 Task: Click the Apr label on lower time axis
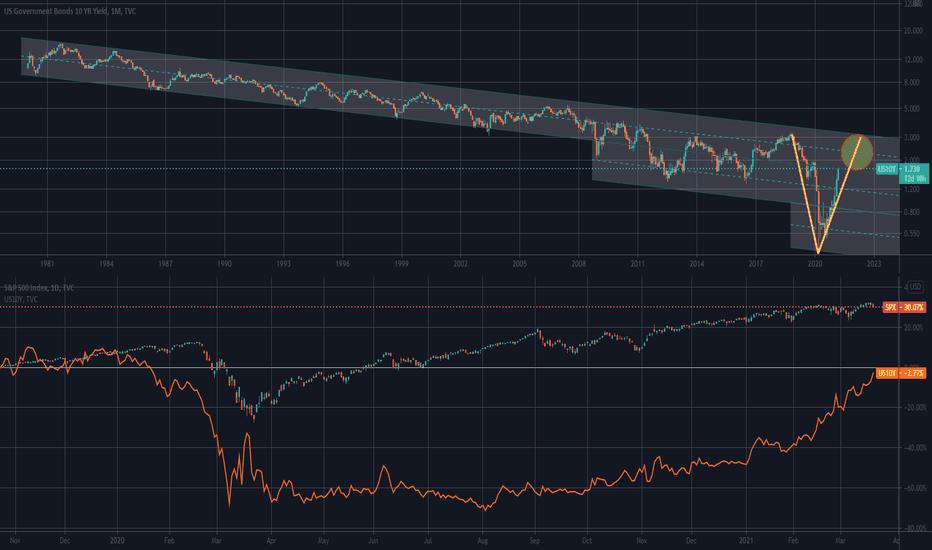(x=271, y=541)
